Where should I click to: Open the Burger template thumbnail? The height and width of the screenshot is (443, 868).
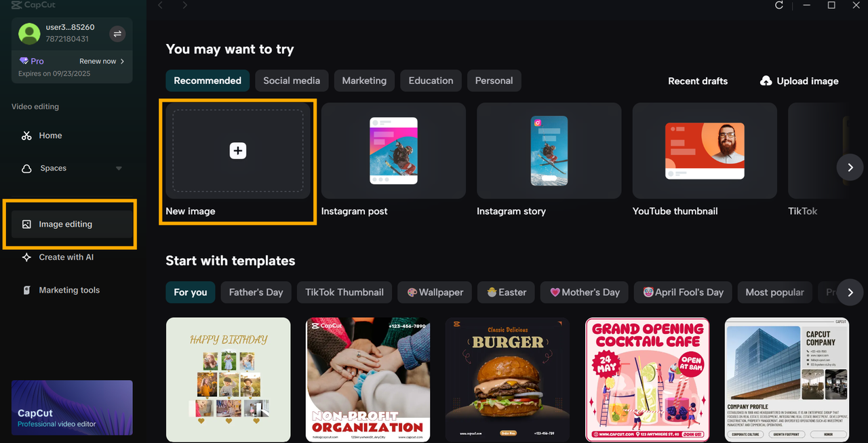507,379
